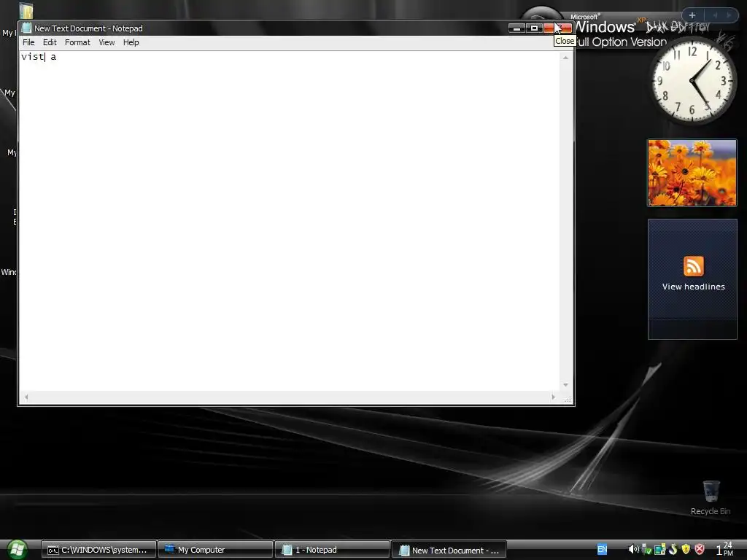The image size is (747, 560).
Task: Click the EN language bar indicator
Action: (x=602, y=550)
